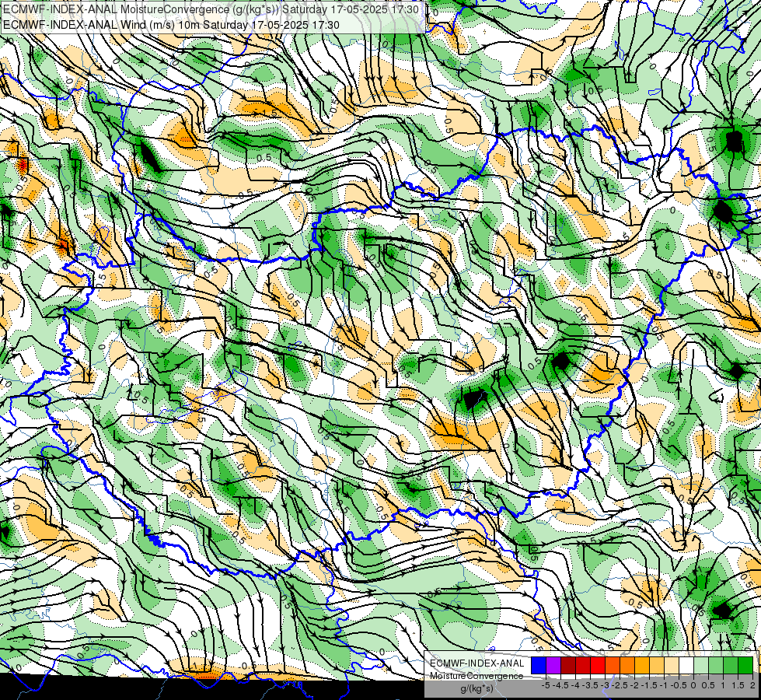Click the amber swatch between -2 and -1.5

(642, 666)
